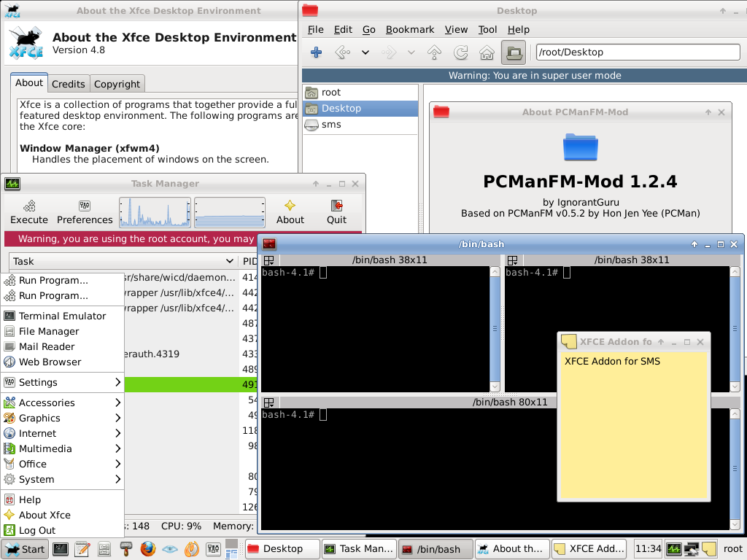Click the Execute icon in Task Manager
This screenshot has height=560, width=747.
coord(29,211)
